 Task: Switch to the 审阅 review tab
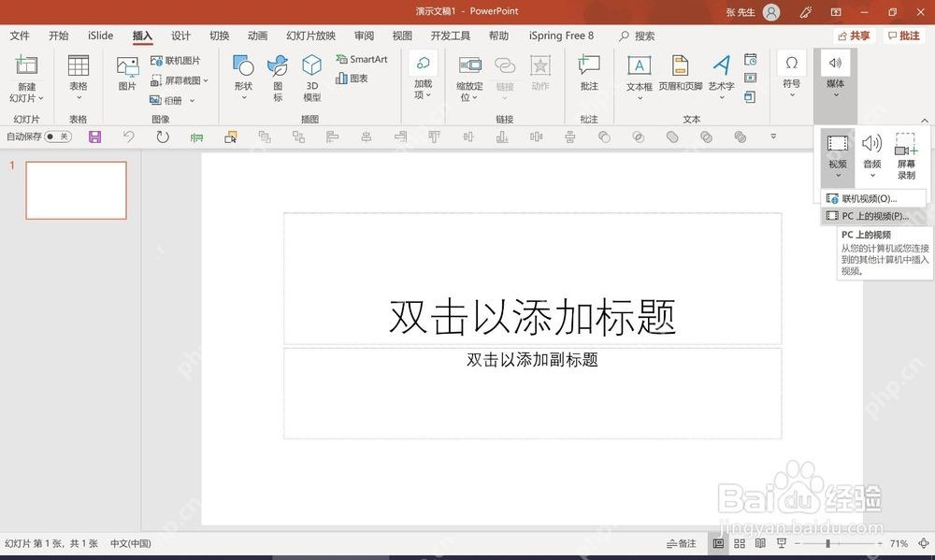[364, 36]
